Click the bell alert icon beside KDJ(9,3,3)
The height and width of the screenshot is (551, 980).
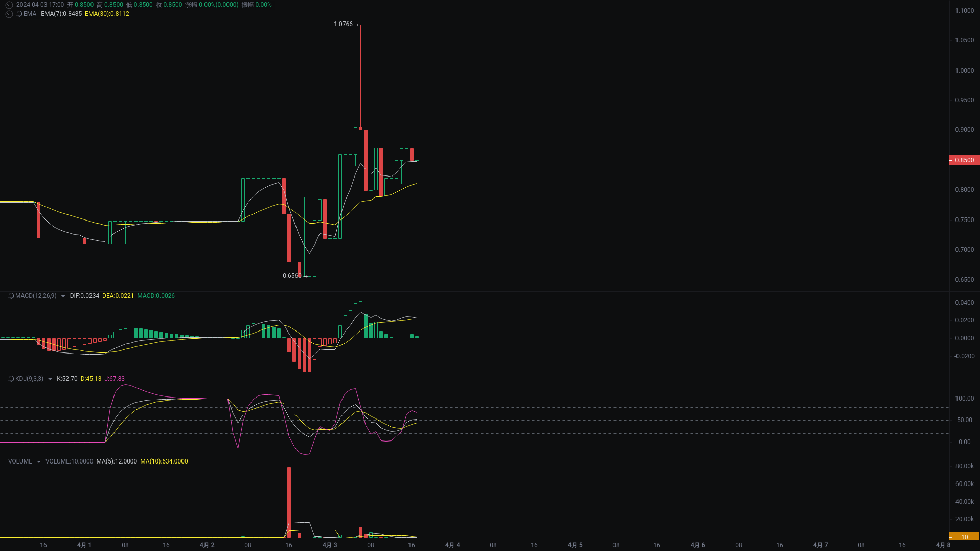click(x=11, y=379)
